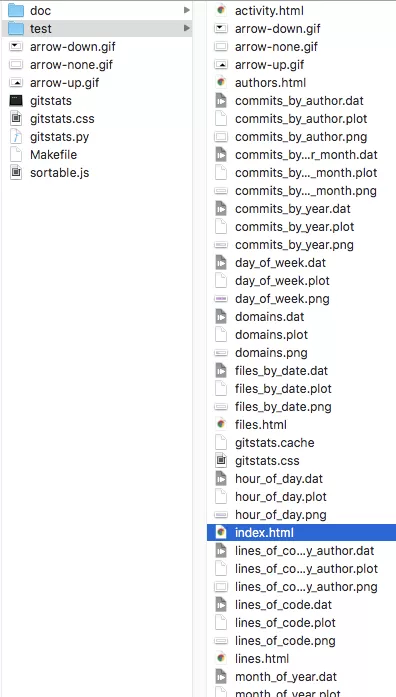
Task: Click the sortable.js script file icon
Action: click(x=16, y=172)
